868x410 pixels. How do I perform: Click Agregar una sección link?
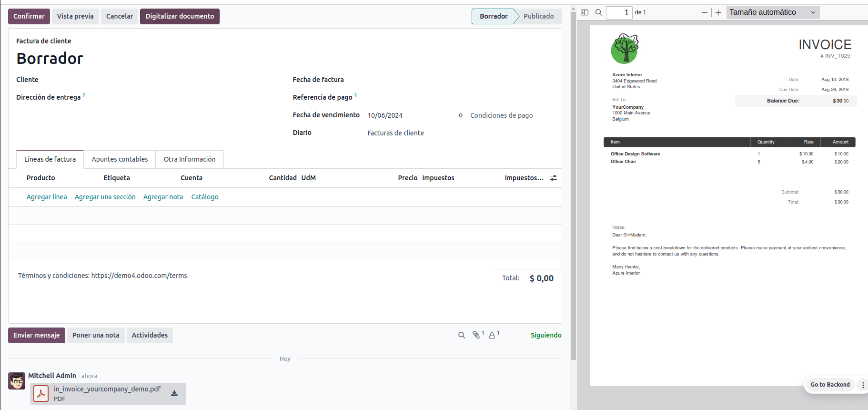tap(105, 197)
